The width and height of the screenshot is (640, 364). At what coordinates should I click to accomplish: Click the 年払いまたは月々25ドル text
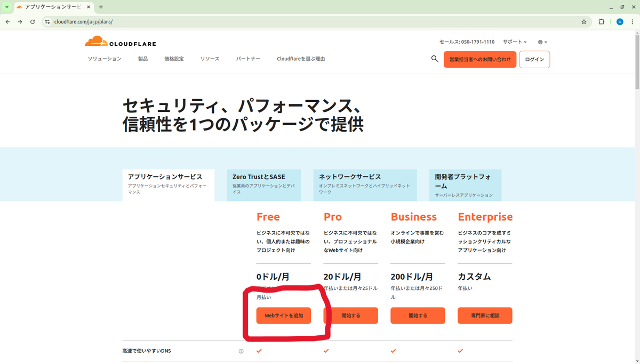350,288
